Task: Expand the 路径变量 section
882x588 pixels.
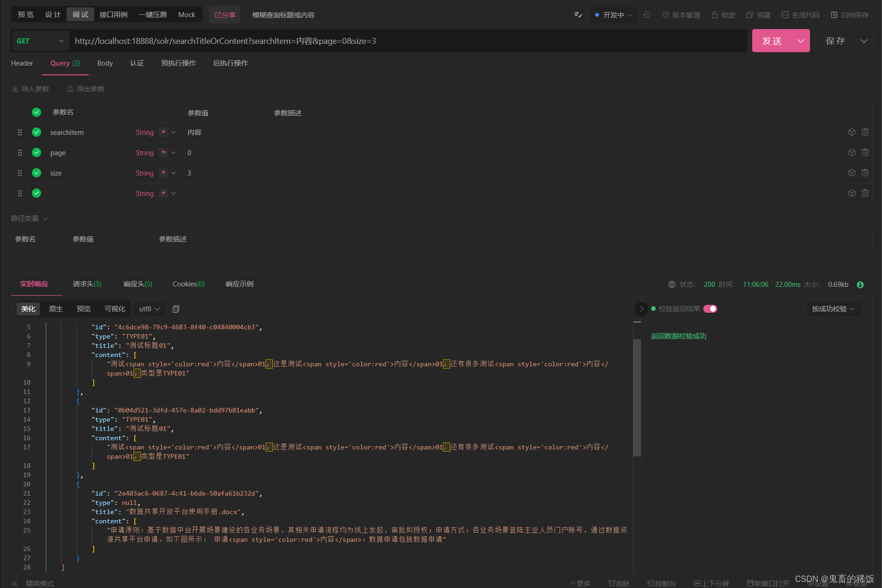Action: point(30,218)
